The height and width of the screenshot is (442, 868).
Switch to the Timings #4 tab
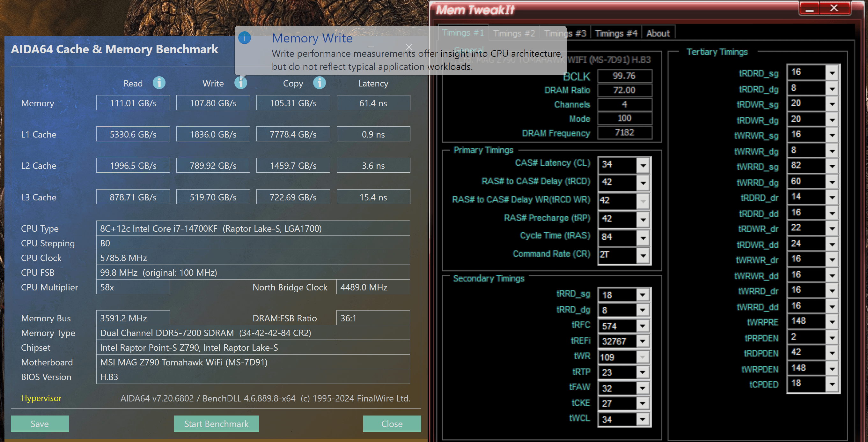point(616,34)
